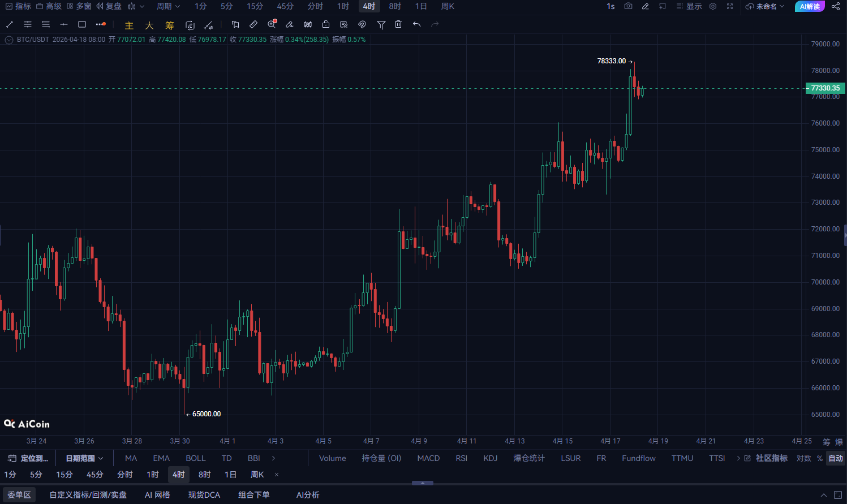Click the pencil edit icon at top right
The height and width of the screenshot is (504, 847).
click(x=646, y=6)
